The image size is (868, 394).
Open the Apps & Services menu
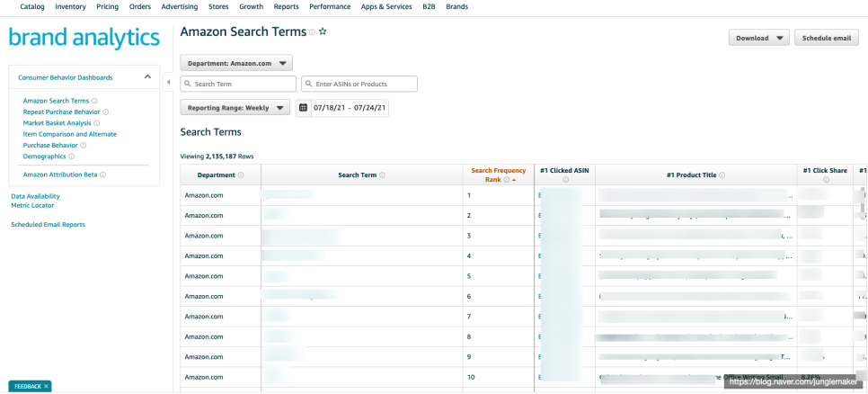pyautogui.click(x=386, y=6)
